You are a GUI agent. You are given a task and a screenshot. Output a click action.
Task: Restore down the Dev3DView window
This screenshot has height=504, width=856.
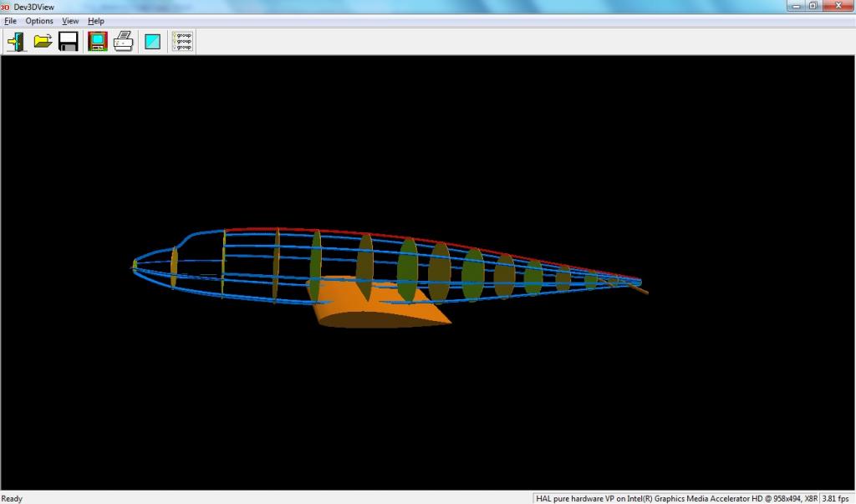point(812,6)
